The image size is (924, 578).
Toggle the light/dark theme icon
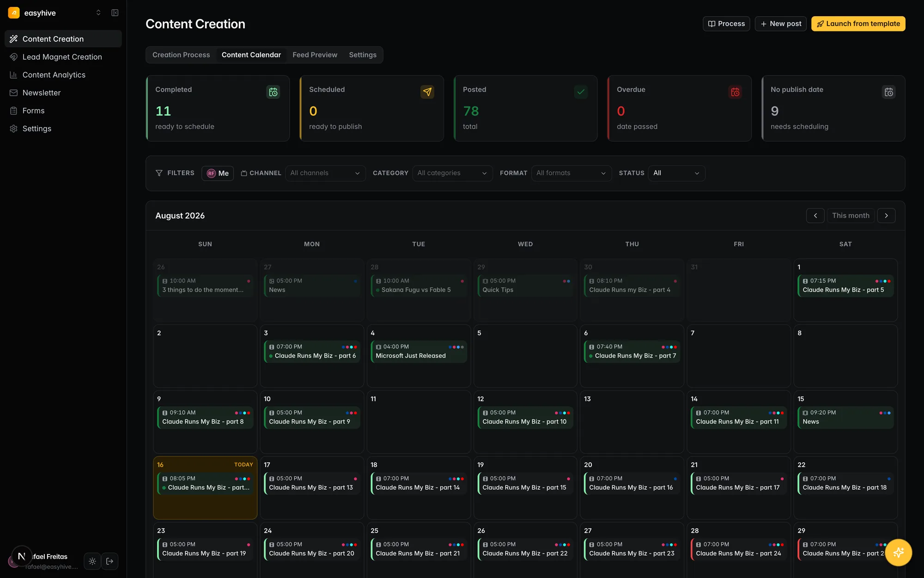pos(92,561)
